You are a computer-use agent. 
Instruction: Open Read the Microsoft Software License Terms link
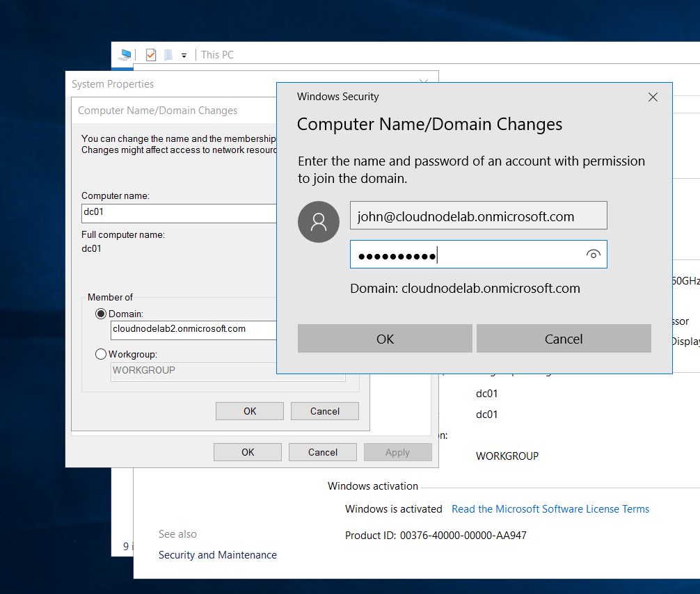(550, 508)
